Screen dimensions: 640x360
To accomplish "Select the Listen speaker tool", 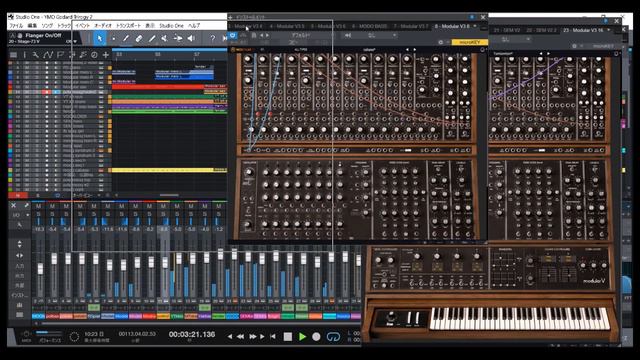I will pyautogui.click(x=191, y=39).
